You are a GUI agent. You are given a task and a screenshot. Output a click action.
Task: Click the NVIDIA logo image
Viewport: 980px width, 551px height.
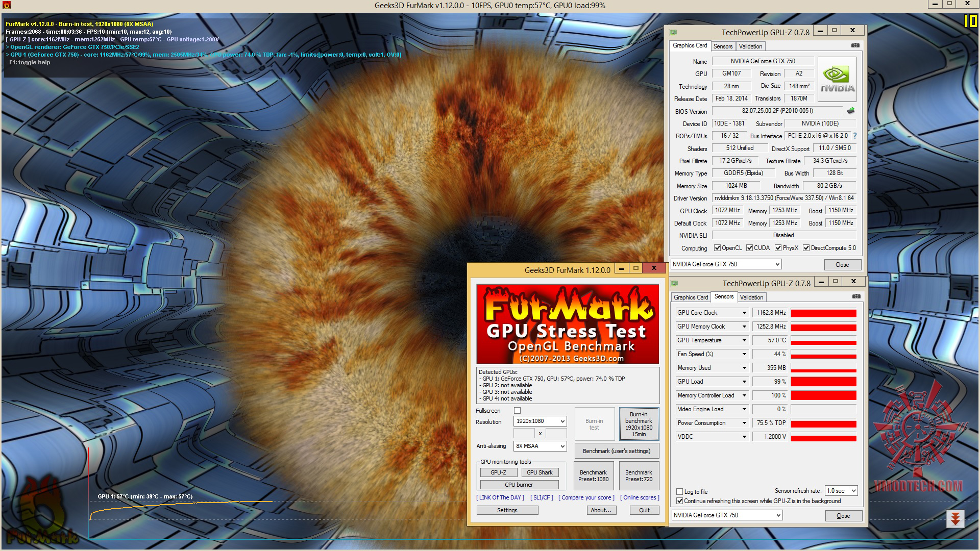click(837, 79)
